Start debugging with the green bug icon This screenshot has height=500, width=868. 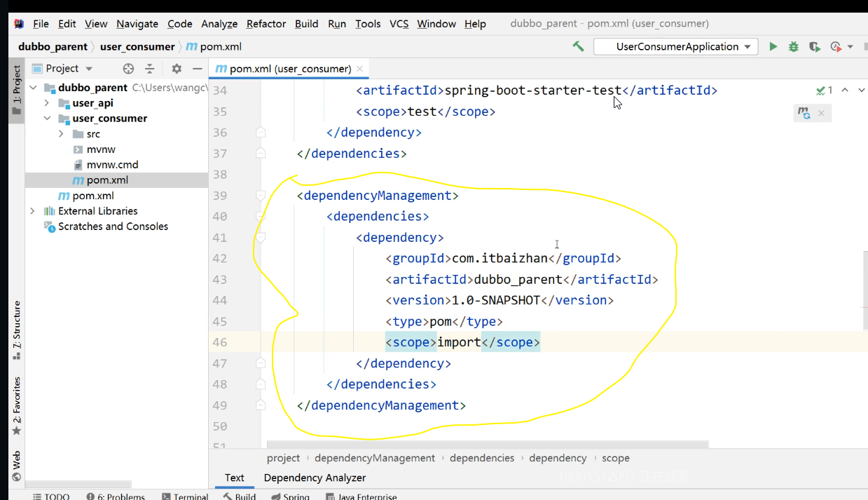(793, 46)
